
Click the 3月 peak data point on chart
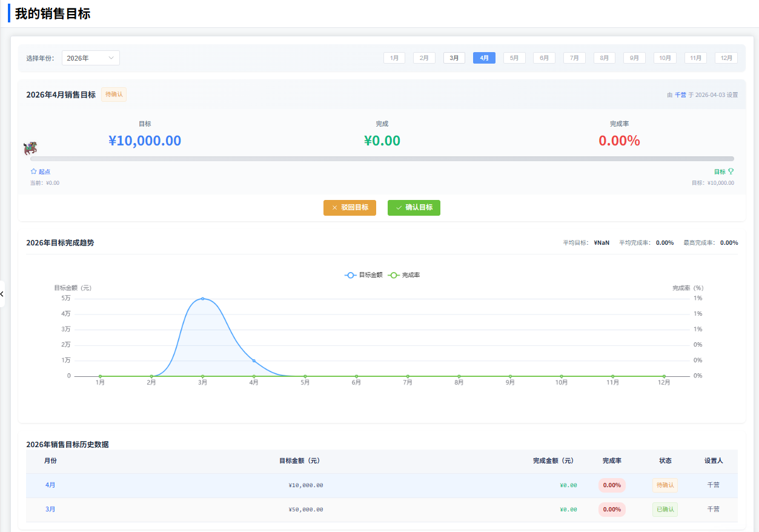click(x=202, y=299)
